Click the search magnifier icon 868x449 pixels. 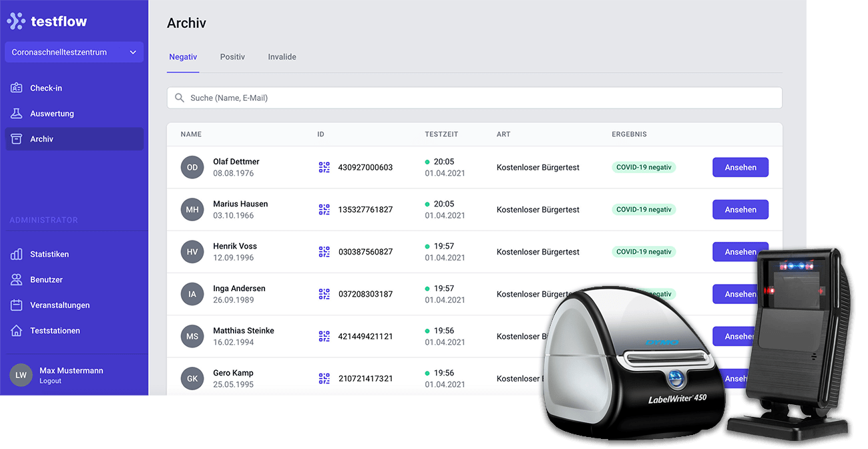click(180, 98)
